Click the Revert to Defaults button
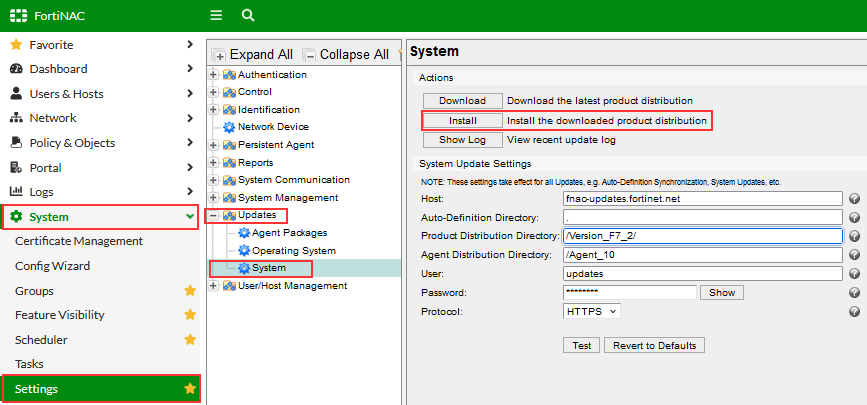 pyautogui.click(x=656, y=345)
